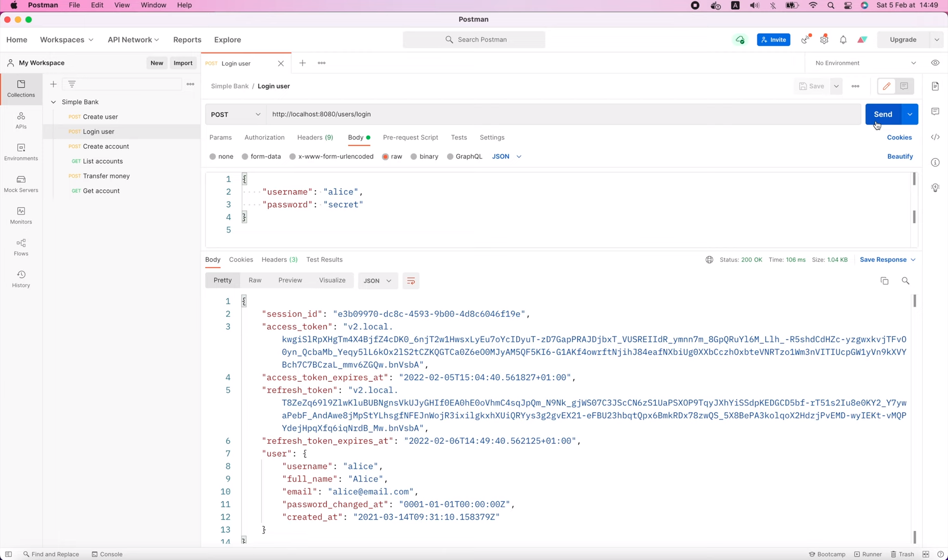Image resolution: width=948 pixels, height=560 pixels.
Task: Open the Environments sidebar panel
Action: (x=21, y=152)
